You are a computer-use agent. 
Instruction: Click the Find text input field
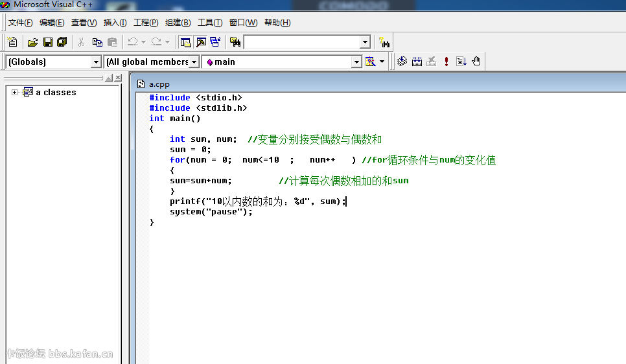pyautogui.click(x=302, y=42)
